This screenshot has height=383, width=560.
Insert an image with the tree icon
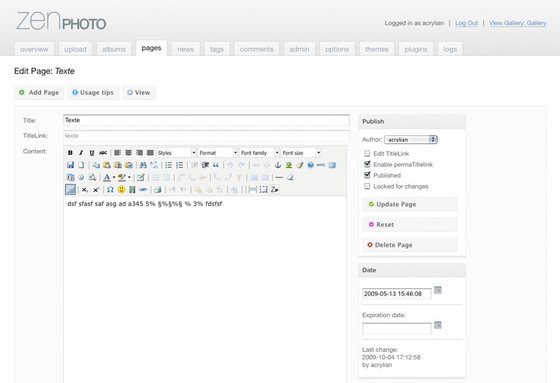(x=289, y=165)
